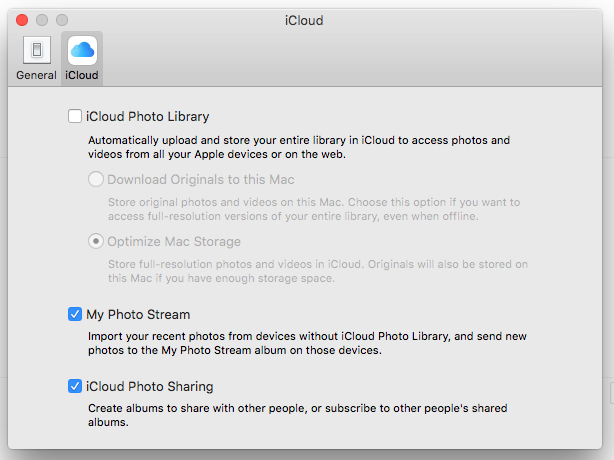Image resolution: width=614 pixels, height=460 pixels.
Task: Click the iCloud window title text
Action: [306, 20]
